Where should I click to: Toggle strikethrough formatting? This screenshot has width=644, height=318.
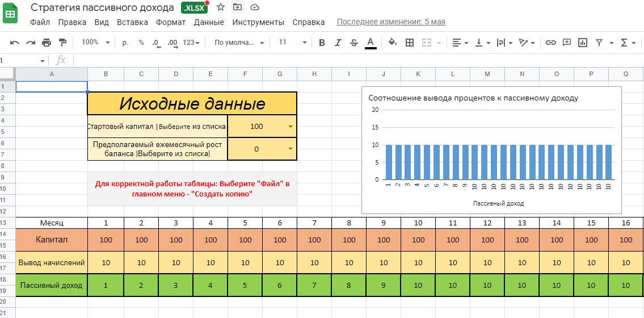[354, 43]
